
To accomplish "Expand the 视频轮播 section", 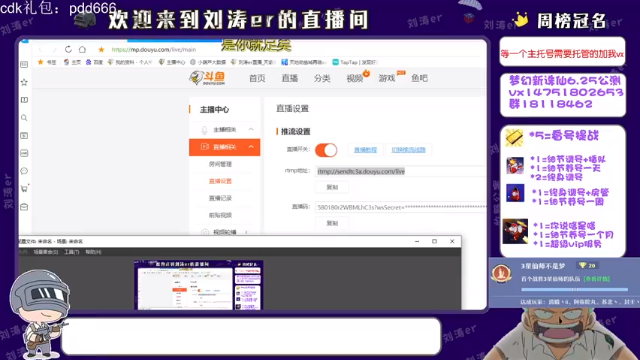I will 224,232.
